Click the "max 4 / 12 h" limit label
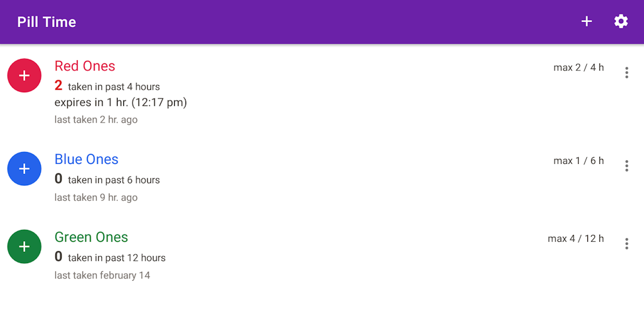644x314 pixels. pyautogui.click(x=575, y=239)
